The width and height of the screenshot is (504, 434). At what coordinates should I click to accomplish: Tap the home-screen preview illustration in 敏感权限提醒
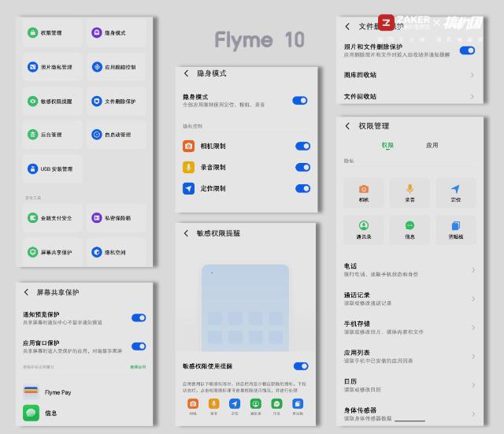[245, 308]
